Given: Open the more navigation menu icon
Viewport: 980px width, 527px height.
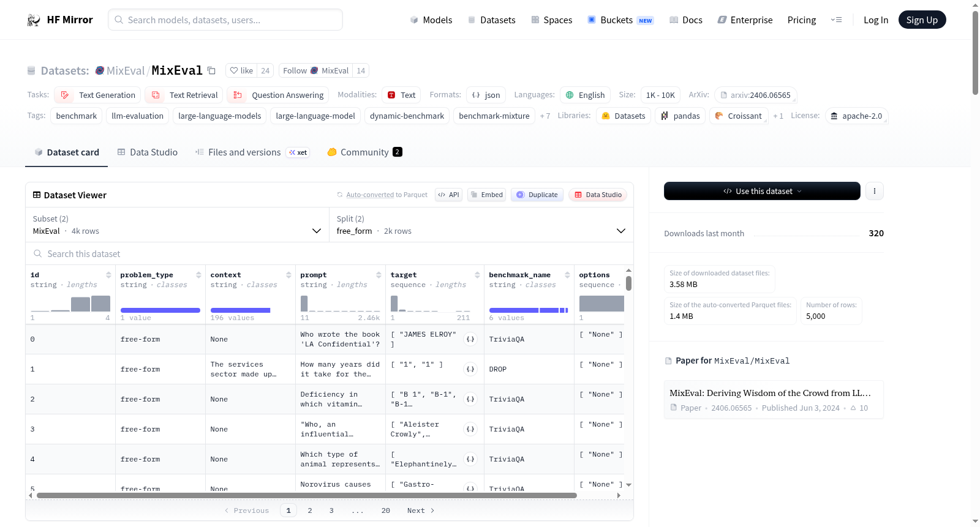Looking at the screenshot, I should [x=836, y=20].
